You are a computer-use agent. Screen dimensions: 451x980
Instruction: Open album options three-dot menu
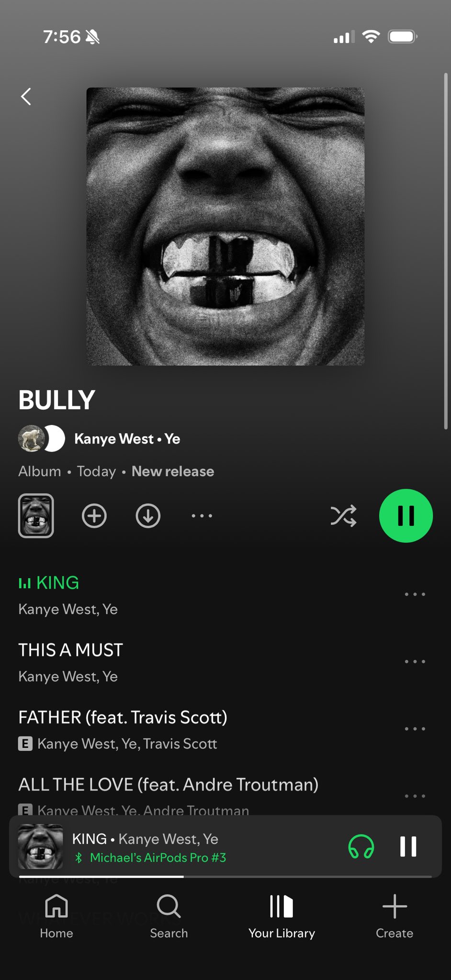(x=202, y=516)
